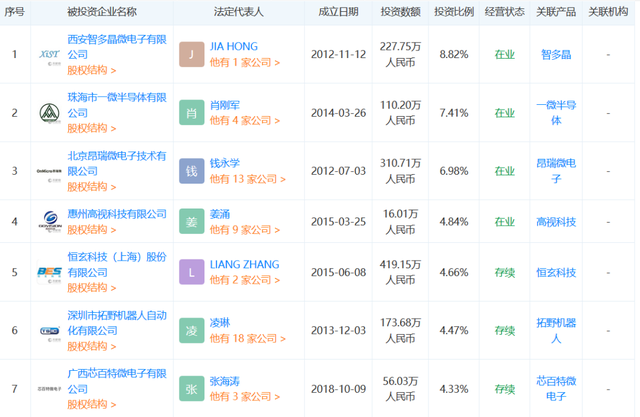The height and width of the screenshot is (417, 640).
Task: Expand 股权结构 for 广西芯百特微电子
Action: [x=92, y=405]
